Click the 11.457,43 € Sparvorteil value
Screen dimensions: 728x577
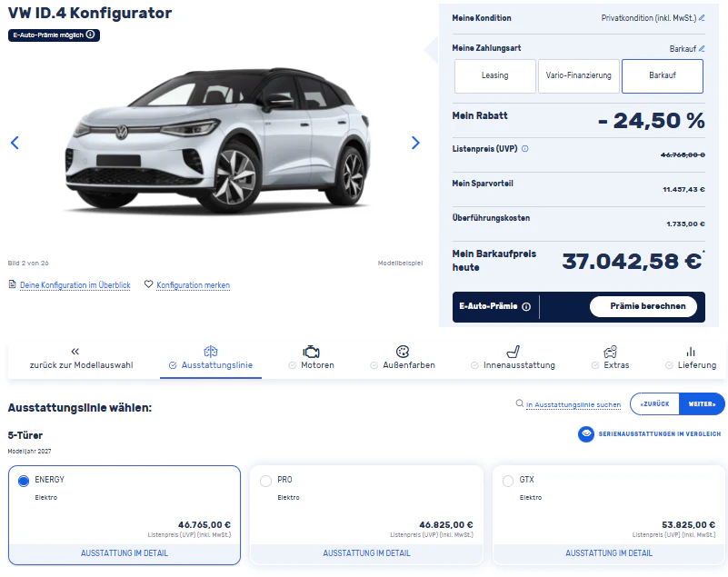(x=683, y=189)
